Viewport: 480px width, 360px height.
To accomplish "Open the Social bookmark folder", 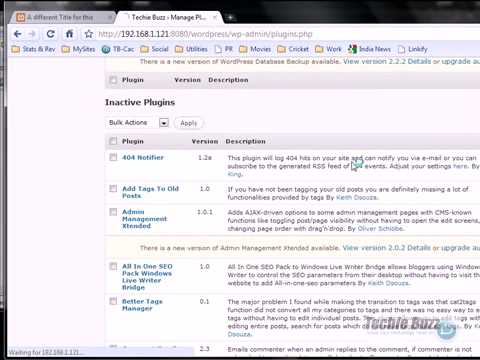I will pos(154,49).
